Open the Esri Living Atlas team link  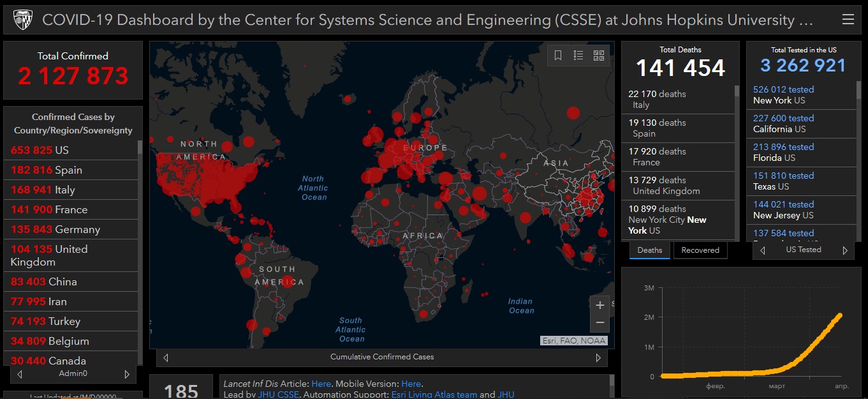[434, 395]
